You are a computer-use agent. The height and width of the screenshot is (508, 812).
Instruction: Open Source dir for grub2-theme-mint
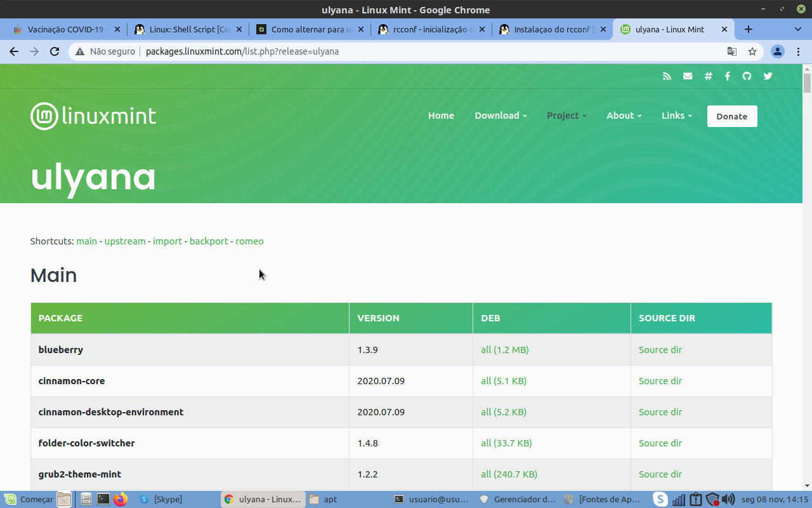[x=660, y=474]
